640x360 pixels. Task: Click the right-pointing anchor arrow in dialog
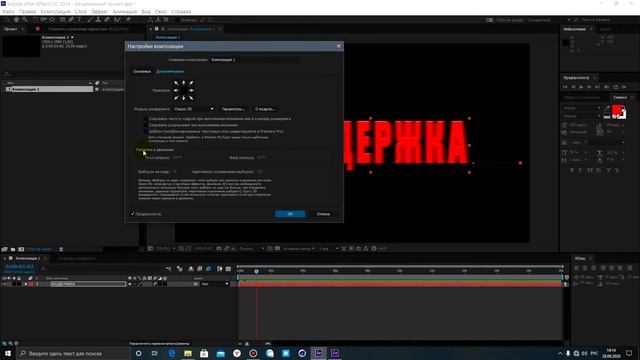click(x=191, y=90)
